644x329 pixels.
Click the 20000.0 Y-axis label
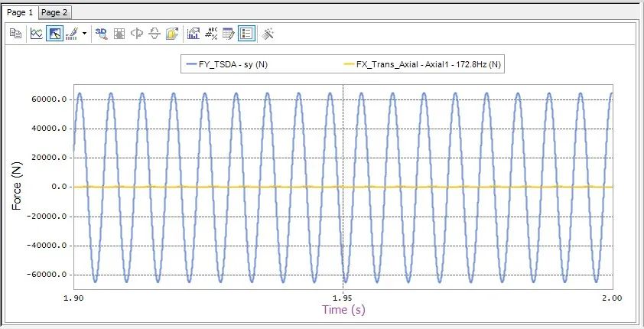(49, 158)
